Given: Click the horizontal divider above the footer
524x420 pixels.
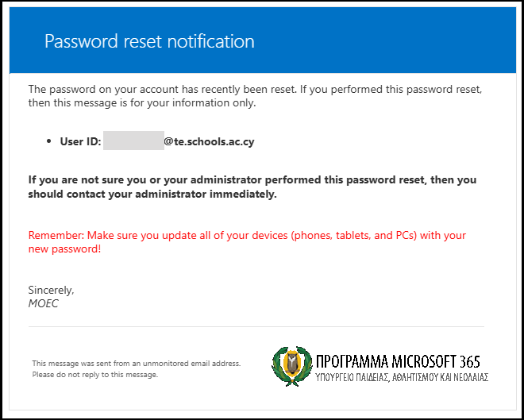Looking at the screenshot, I should click(x=256, y=326).
